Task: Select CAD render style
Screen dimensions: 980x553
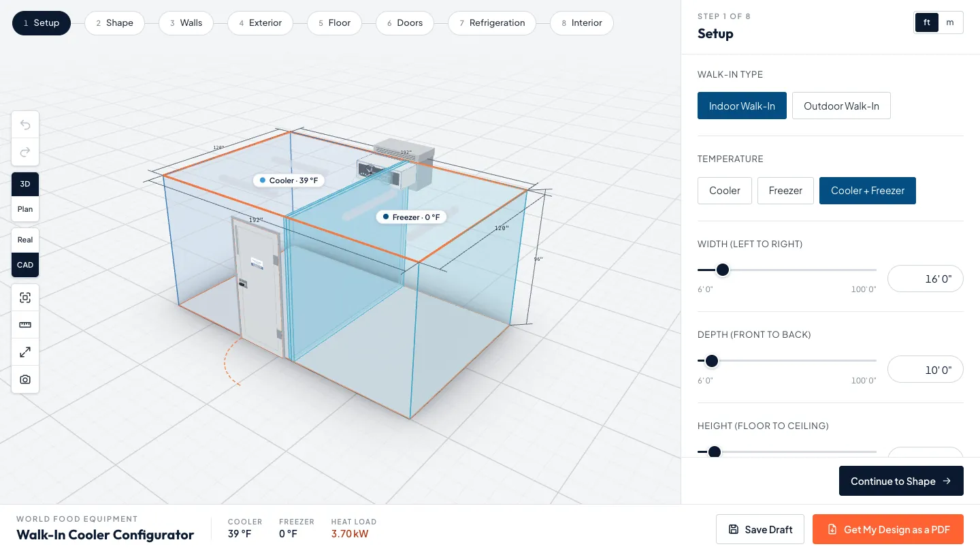Action: click(x=25, y=265)
